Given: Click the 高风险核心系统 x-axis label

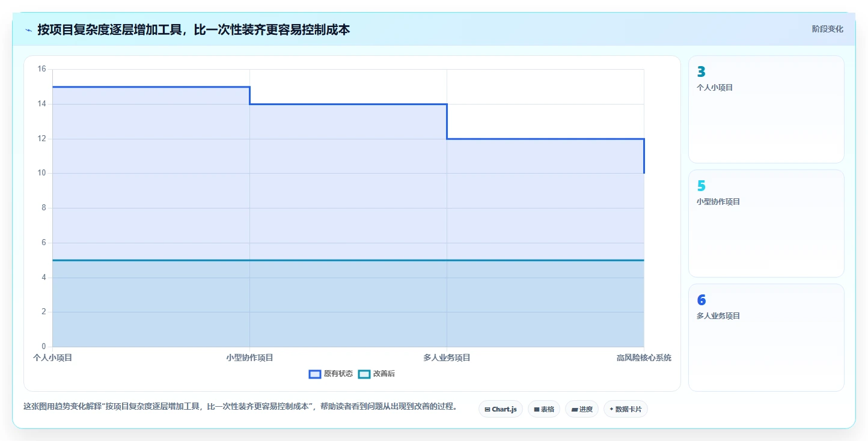Looking at the screenshot, I should [x=644, y=357].
